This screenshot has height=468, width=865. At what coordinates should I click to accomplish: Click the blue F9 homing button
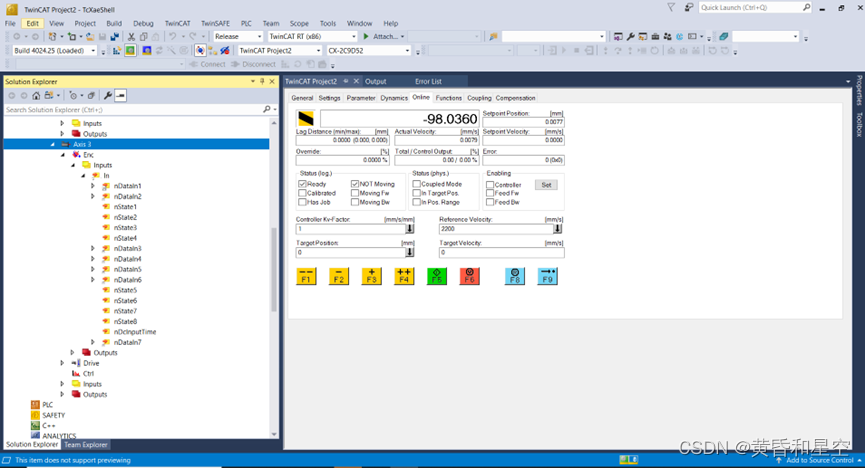[x=547, y=276]
